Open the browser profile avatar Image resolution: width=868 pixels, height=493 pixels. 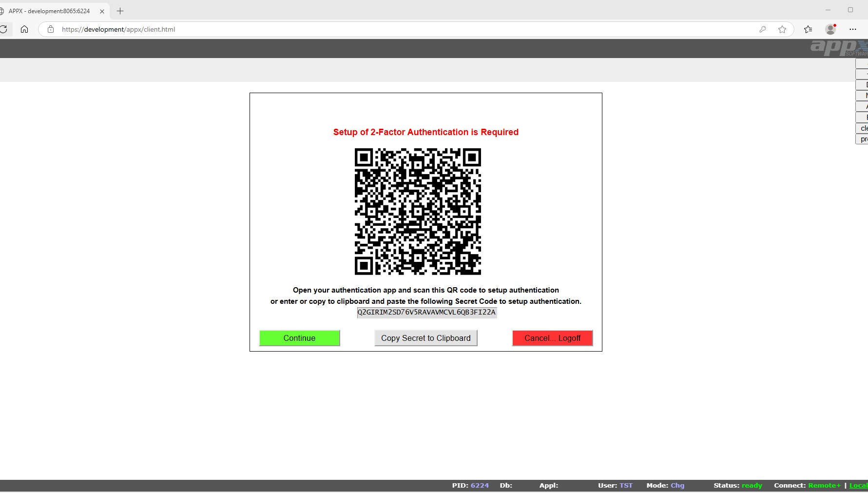click(830, 29)
